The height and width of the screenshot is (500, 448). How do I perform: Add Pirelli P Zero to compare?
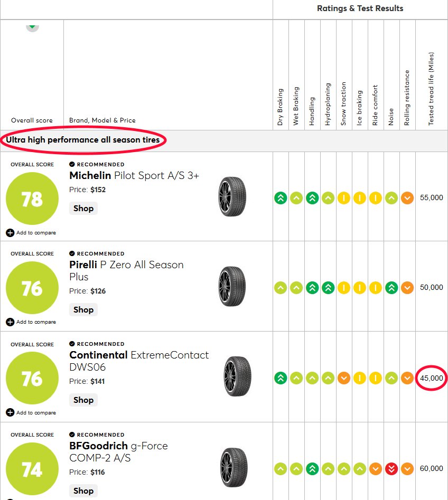[31, 322]
